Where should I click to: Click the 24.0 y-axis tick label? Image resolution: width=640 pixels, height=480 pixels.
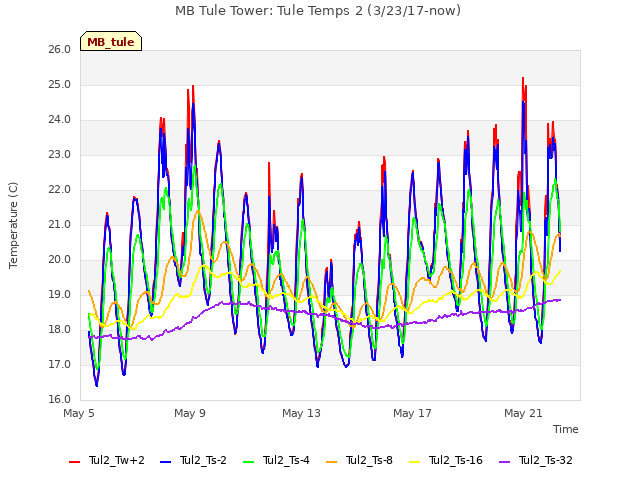click(60, 120)
